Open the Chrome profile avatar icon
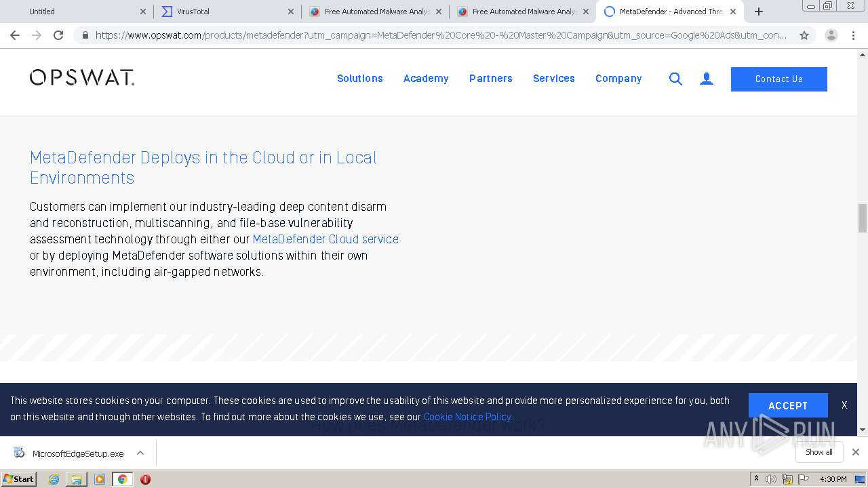Screen dimensions: 868x488 pos(831,35)
